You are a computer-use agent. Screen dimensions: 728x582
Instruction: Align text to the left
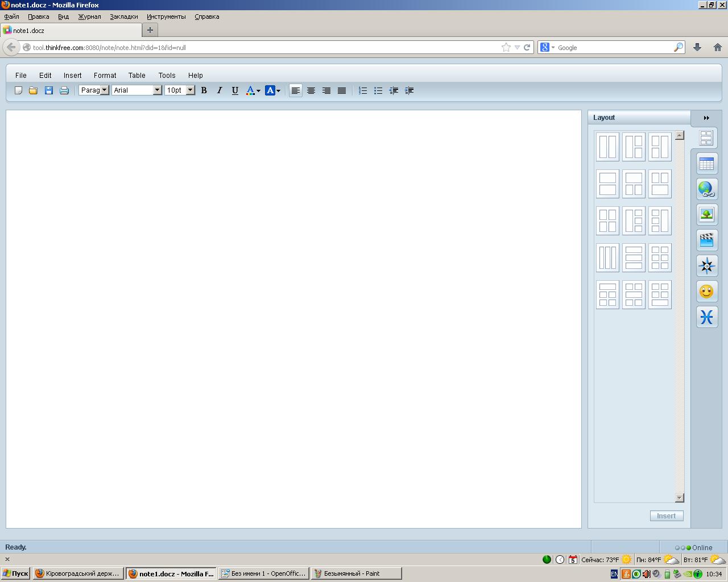pyautogui.click(x=296, y=90)
